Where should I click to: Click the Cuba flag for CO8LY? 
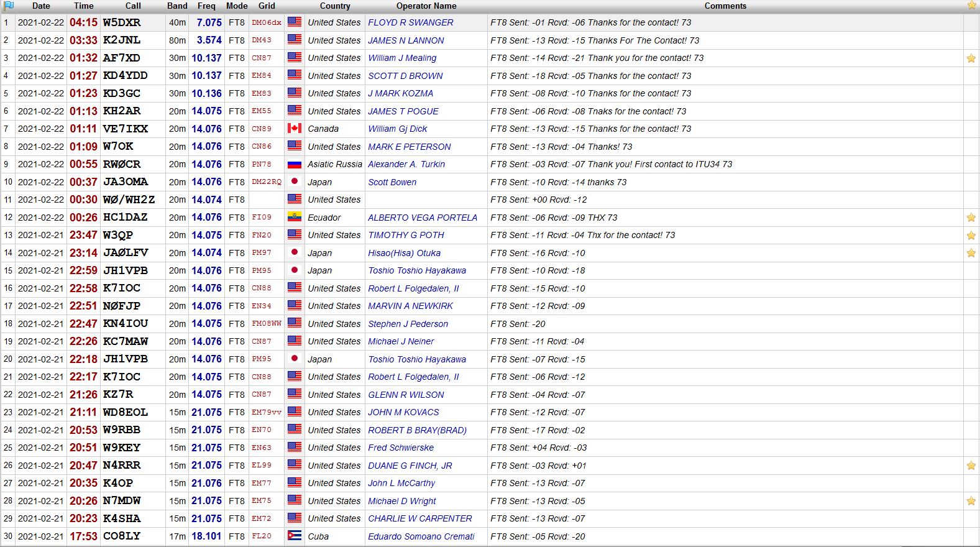click(x=295, y=536)
